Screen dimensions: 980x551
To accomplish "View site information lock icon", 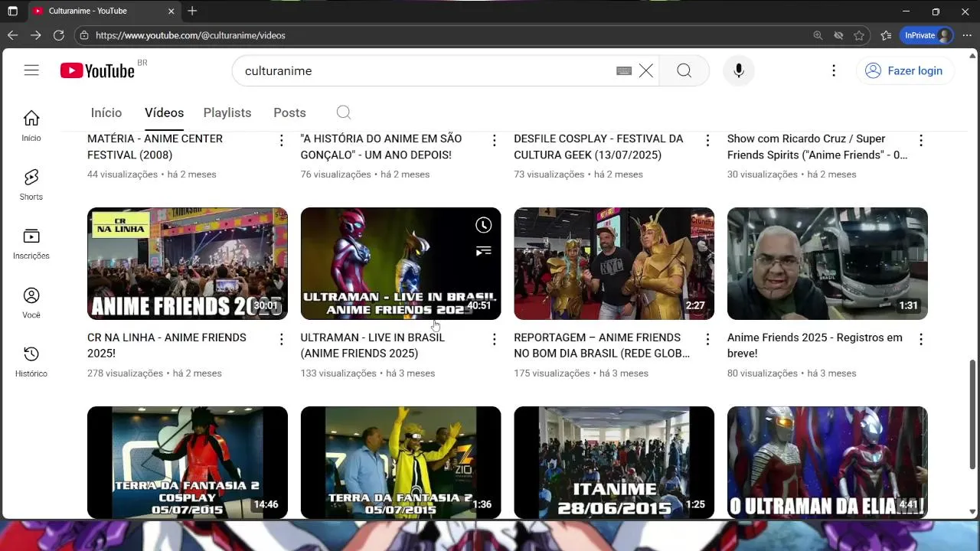I will coord(84,35).
